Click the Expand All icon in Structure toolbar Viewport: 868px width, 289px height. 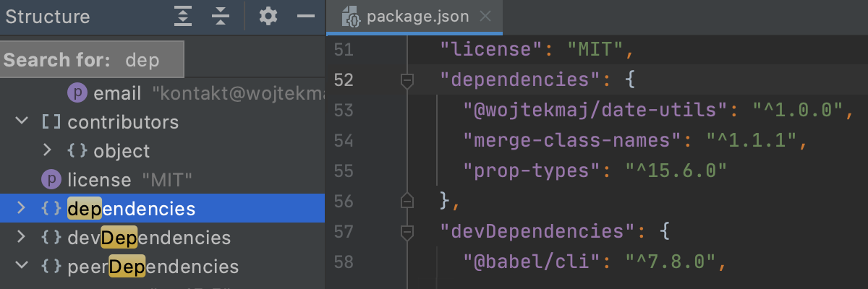click(x=183, y=17)
